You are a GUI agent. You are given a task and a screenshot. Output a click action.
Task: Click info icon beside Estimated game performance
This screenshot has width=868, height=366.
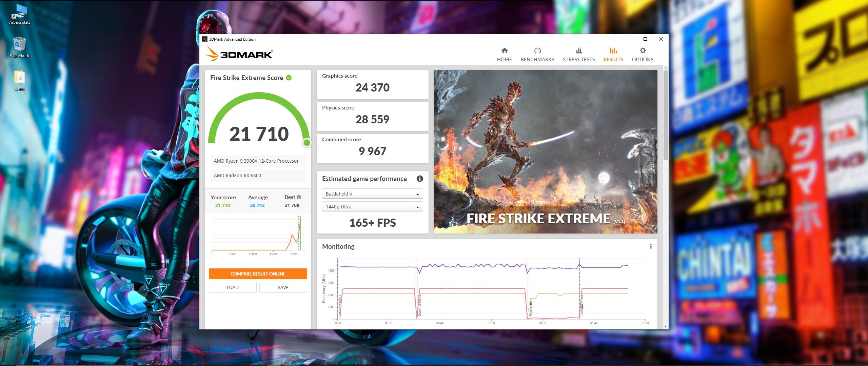pyautogui.click(x=419, y=179)
